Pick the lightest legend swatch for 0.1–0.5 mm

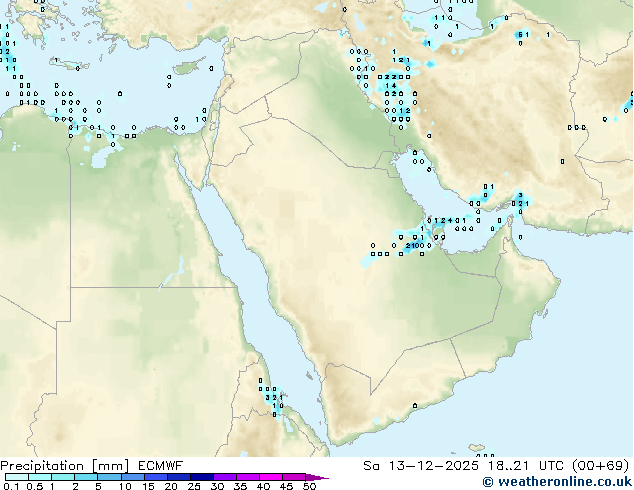click(x=17, y=477)
